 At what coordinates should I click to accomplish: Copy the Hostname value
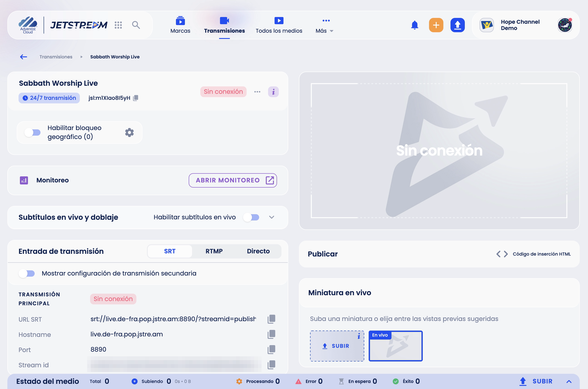click(x=271, y=334)
